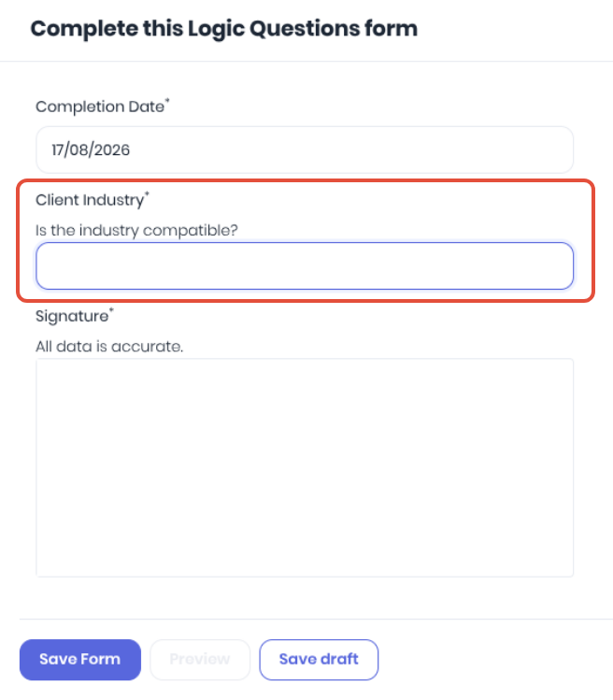Click the greyed-out Preview button
Image resolution: width=613 pixels, height=700 pixels.
[200, 660]
